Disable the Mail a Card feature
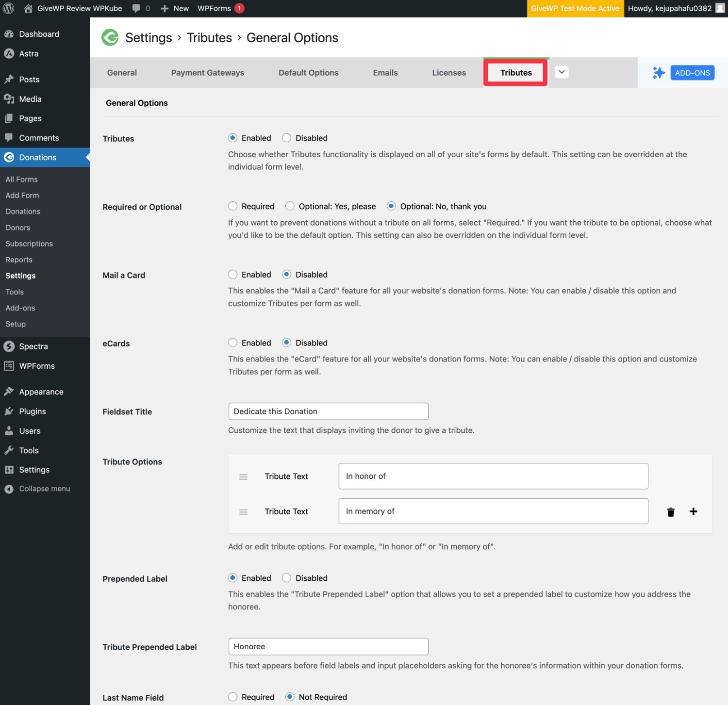Viewport: 728px width, 705px height. tap(287, 275)
